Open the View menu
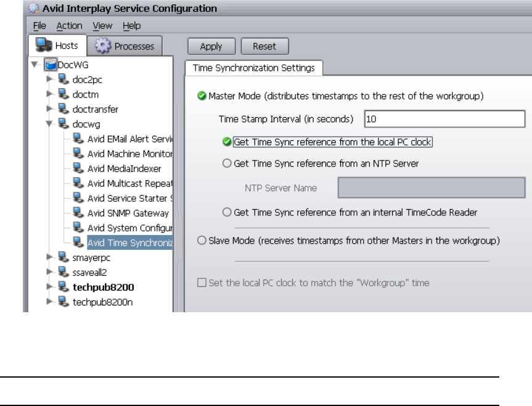The image size is (532, 406). click(102, 26)
